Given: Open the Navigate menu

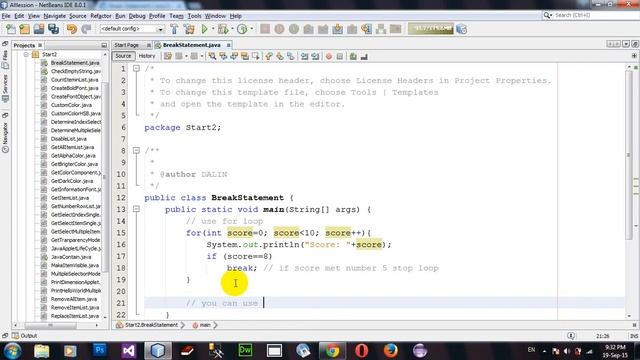Looking at the screenshot, I should [x=54, y=16].
